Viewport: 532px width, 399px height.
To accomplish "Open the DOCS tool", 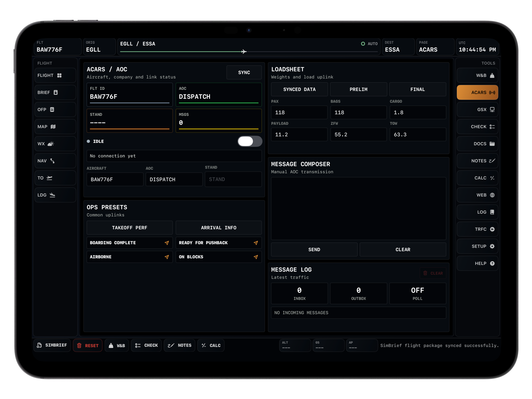I will tap(477, 144).
